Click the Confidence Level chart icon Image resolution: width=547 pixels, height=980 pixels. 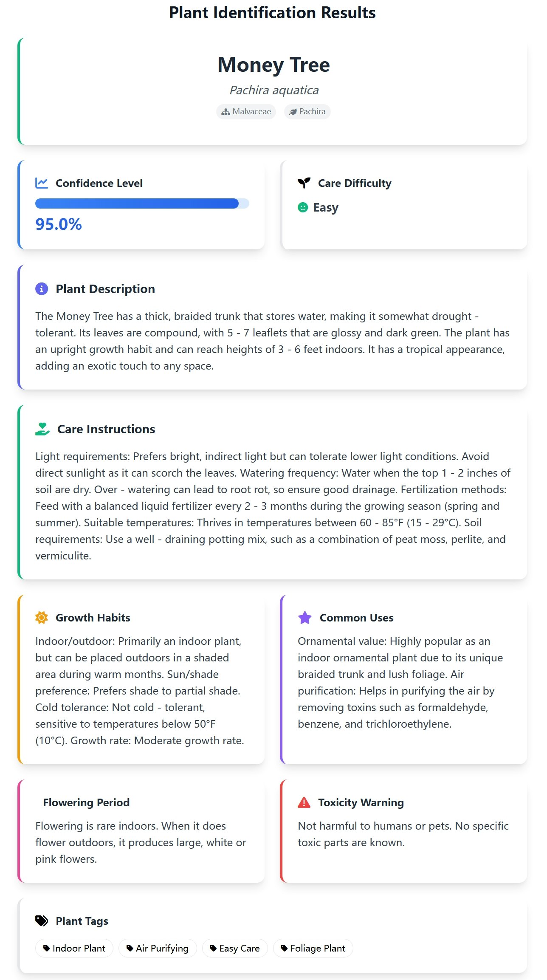42,183
